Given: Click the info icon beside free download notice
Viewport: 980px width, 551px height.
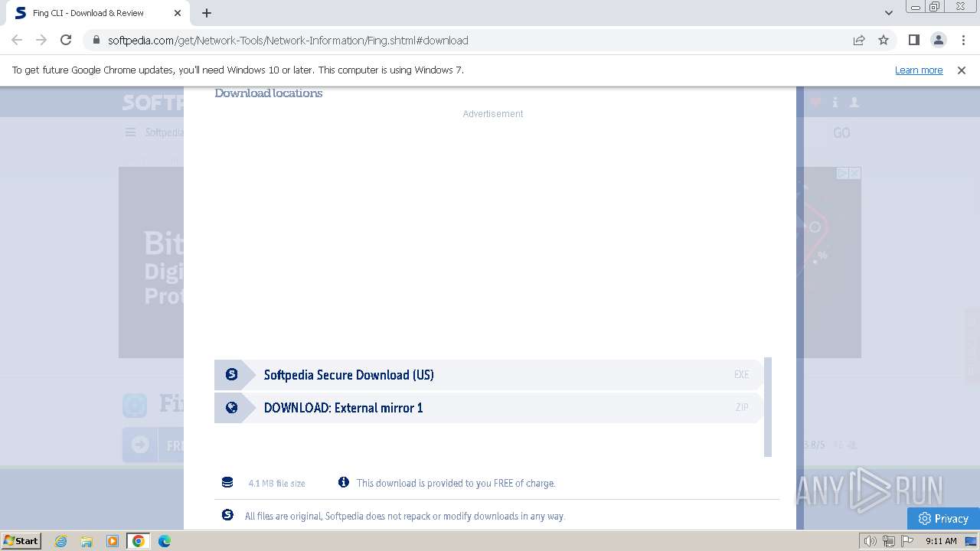Looking at the screenshot, I should [x=344, y=482].
